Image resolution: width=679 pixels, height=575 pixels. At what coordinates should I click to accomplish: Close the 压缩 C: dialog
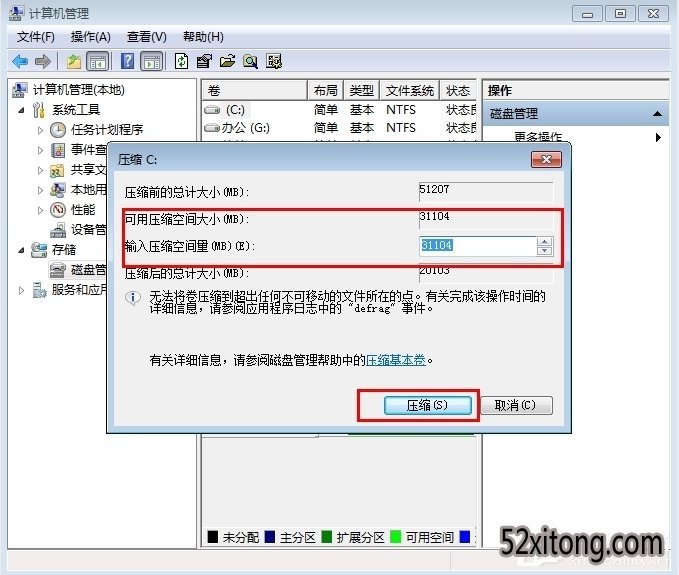tap(546, 159)
